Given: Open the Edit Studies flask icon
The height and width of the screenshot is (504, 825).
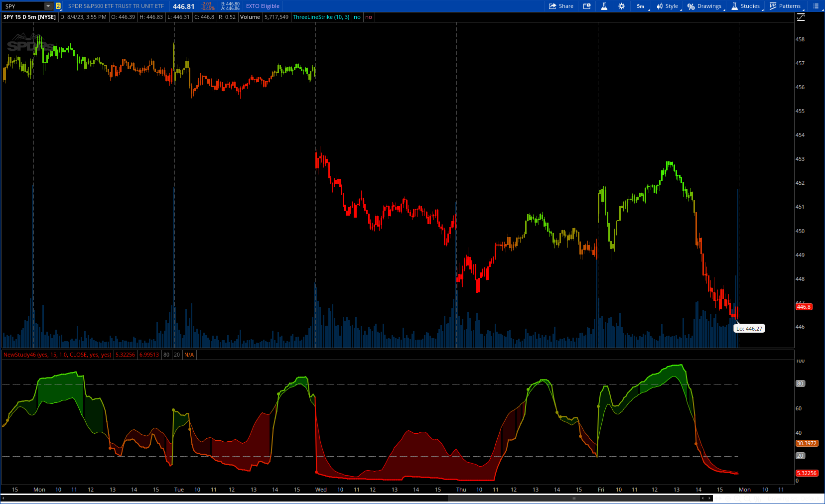Looking at the screenshot, I should (x=604, y=6).
